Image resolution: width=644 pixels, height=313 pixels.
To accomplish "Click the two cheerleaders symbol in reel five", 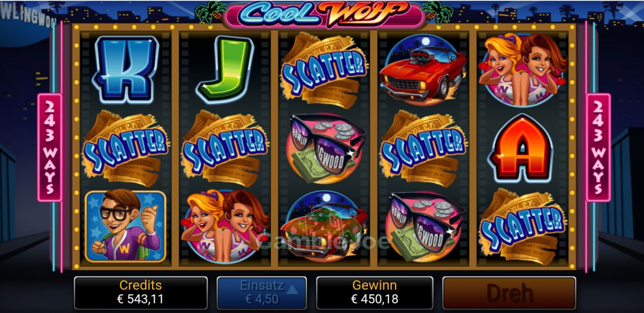I will [x=522, y=70].
